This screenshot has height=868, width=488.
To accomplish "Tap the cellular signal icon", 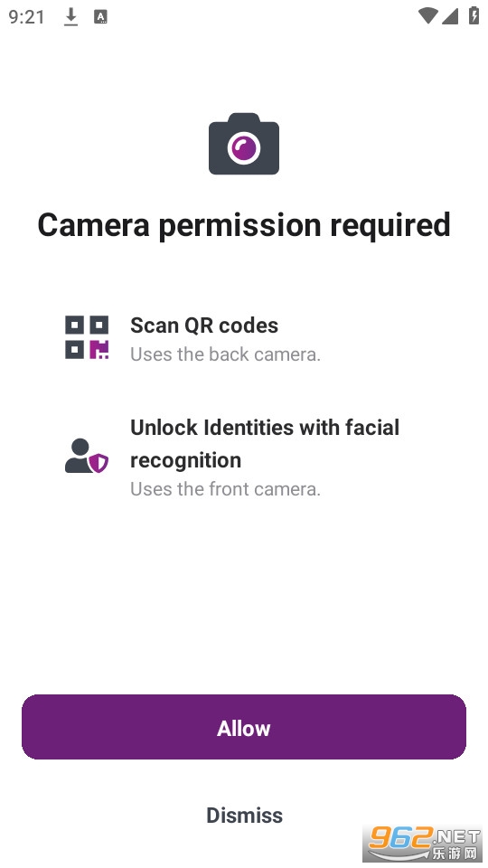I will 450,16.
